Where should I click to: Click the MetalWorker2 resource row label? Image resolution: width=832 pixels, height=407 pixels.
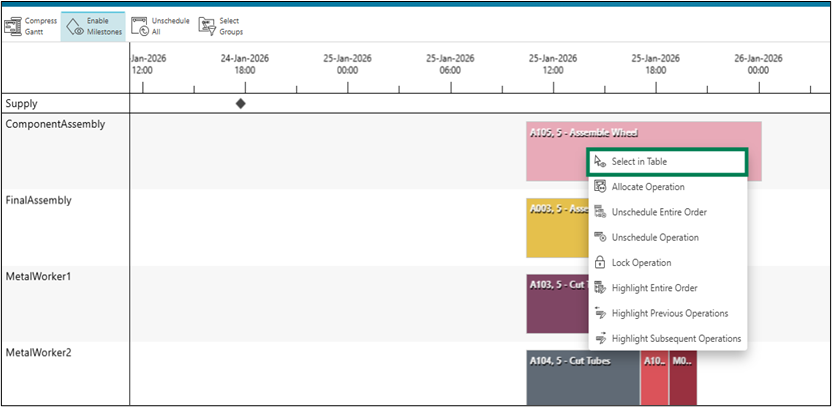41,353
